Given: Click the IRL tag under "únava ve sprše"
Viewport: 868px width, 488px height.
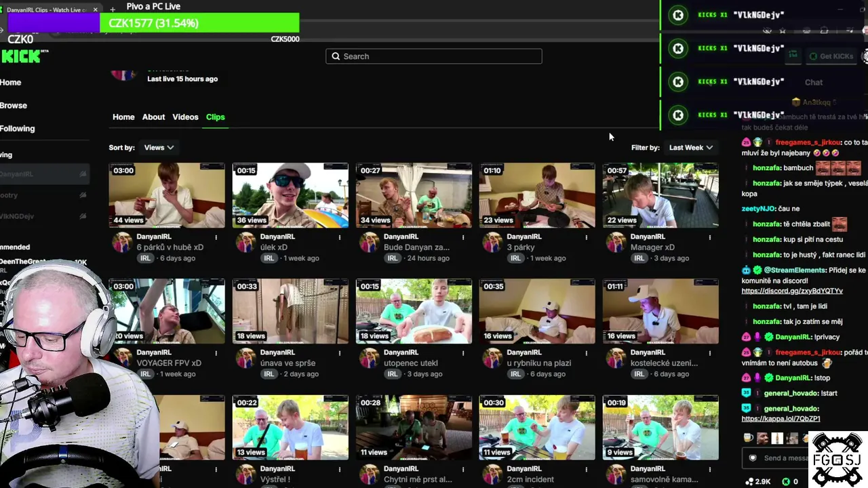Looking at the screenshot, I should [269, 374].
